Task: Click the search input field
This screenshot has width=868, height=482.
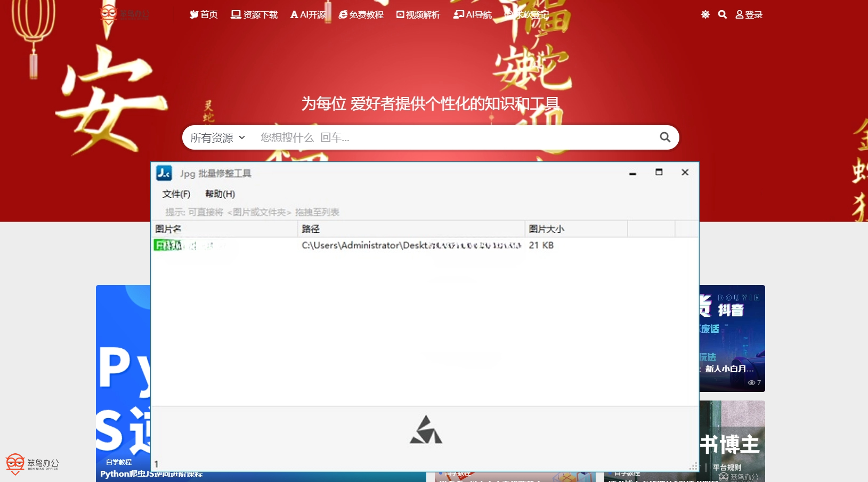Action: pyautogui.click(x=426, y=137)
